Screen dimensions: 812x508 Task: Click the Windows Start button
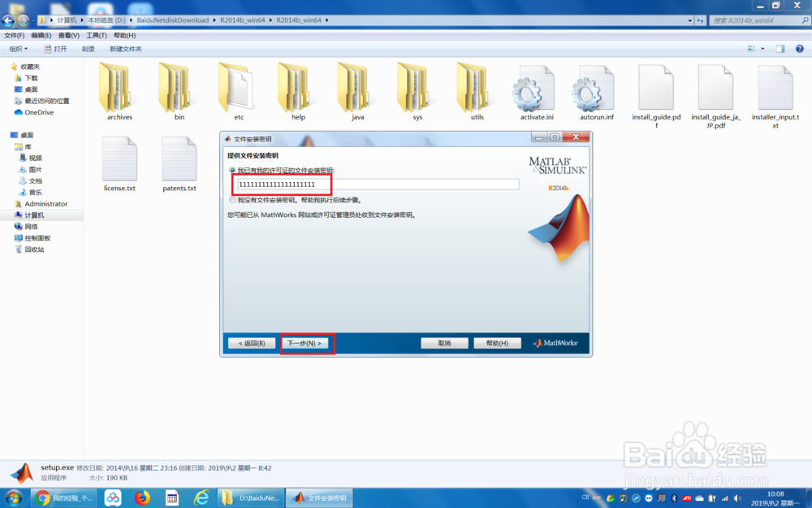point(14,498)
